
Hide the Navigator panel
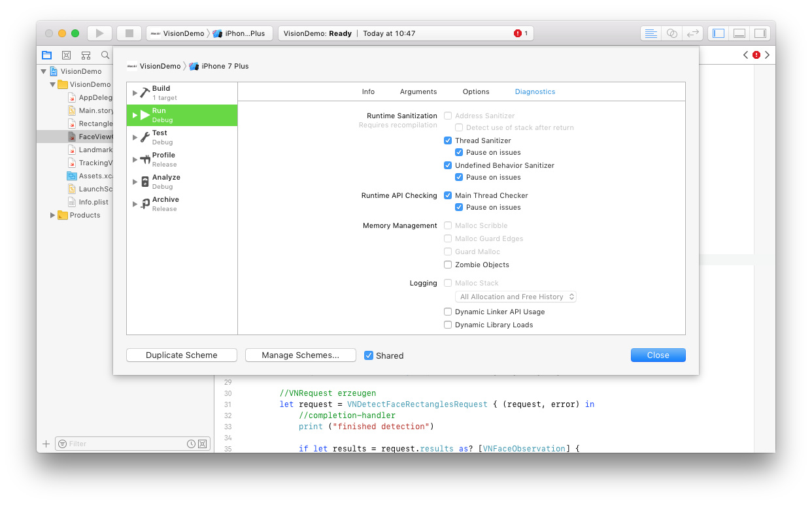point(719,33)
